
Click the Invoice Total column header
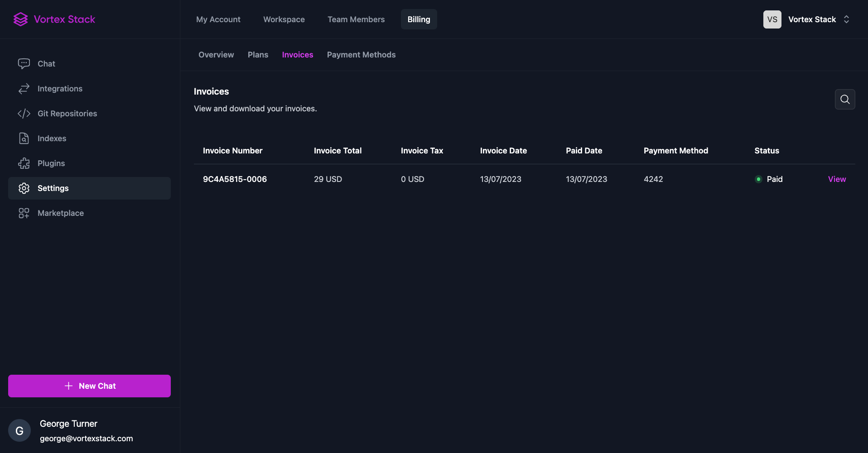tap(338, 151)
